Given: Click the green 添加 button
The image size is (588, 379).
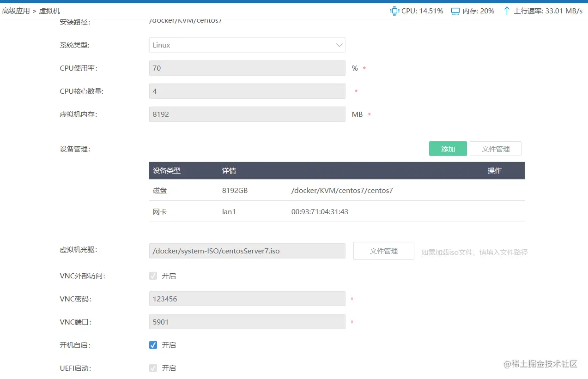Looking at the screenshot, I should (448, 149).
